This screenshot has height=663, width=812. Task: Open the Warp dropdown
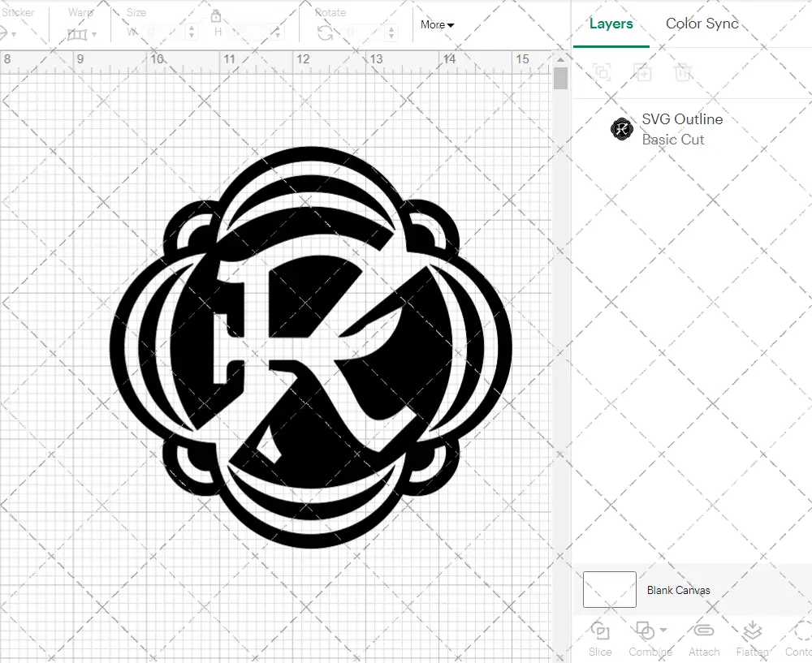tap(82, 34)
